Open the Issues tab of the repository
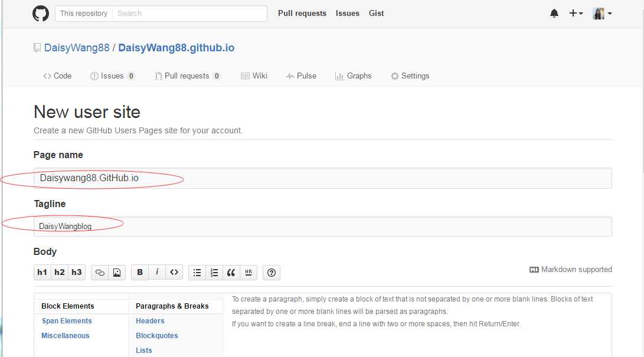 113,76
